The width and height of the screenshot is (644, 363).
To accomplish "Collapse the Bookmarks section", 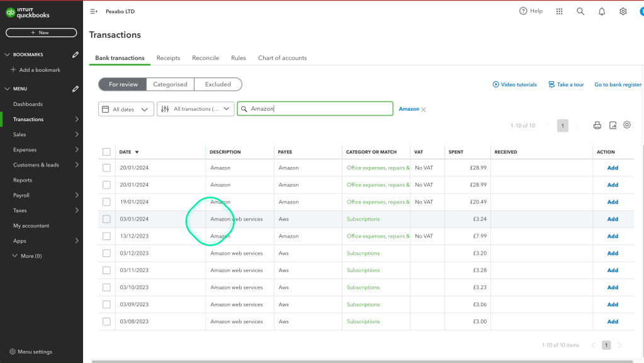I will point(7,55).
